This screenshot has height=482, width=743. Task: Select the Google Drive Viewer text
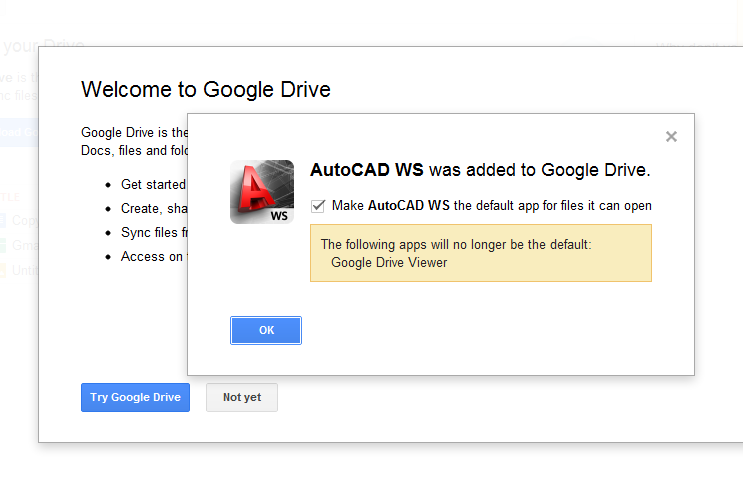(389, 263)
